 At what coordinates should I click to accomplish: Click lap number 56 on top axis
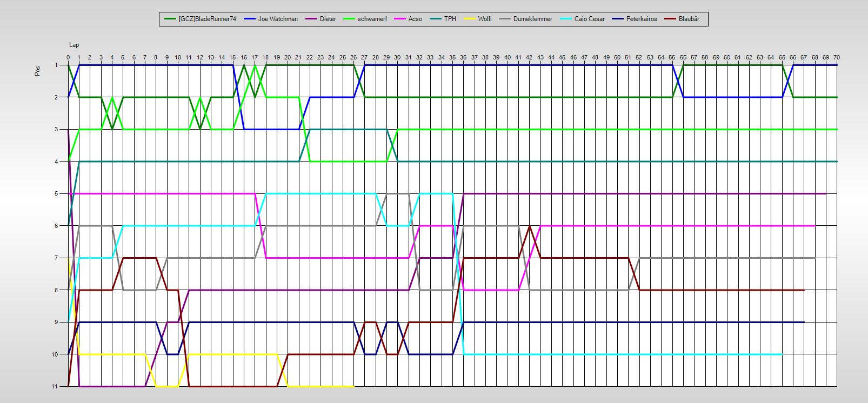683,57
